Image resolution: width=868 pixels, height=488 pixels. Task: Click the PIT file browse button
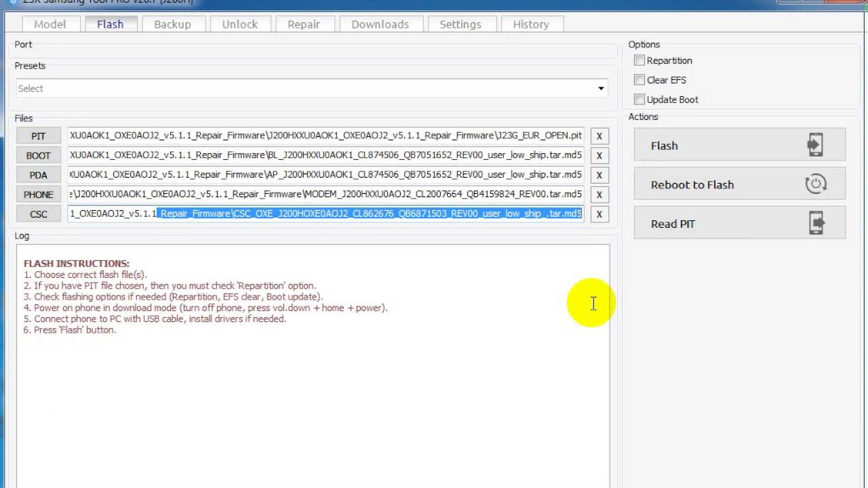click(x=39, y=136)
